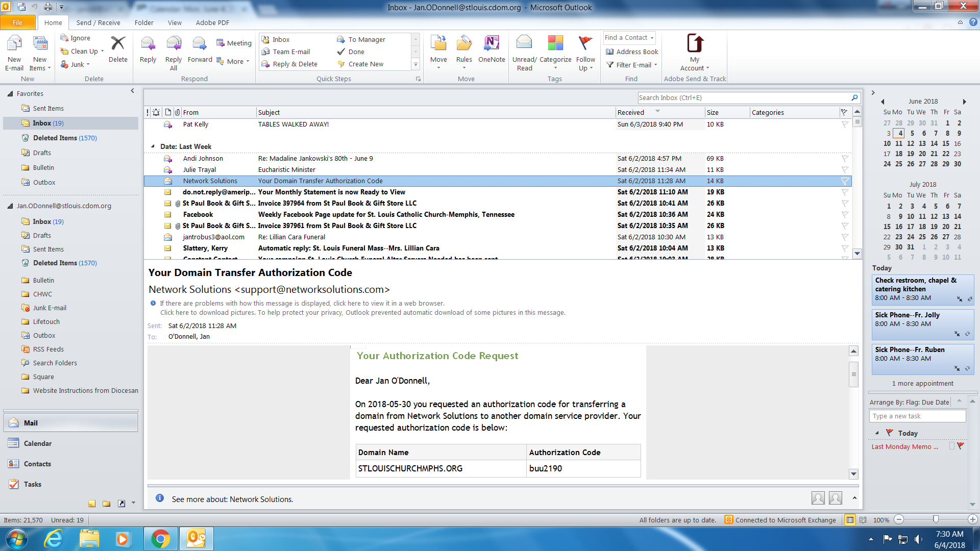Open the Filter E-mail dropdown
This screenshot has width=980, height=551.
(x=632, y=65)
